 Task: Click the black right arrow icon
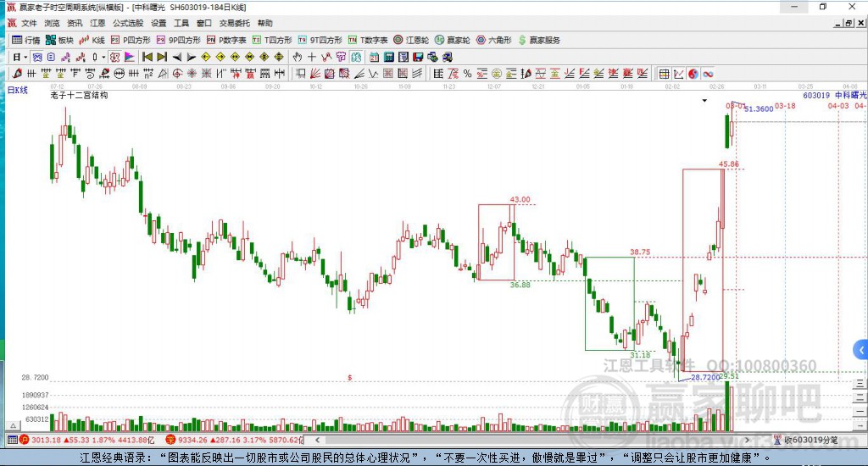(x=192, y=57)
